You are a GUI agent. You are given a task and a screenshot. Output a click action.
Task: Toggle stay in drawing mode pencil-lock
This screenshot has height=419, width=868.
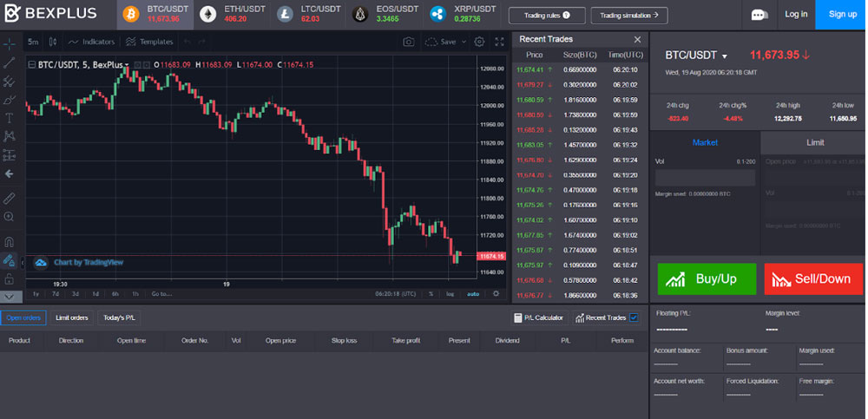9,259
